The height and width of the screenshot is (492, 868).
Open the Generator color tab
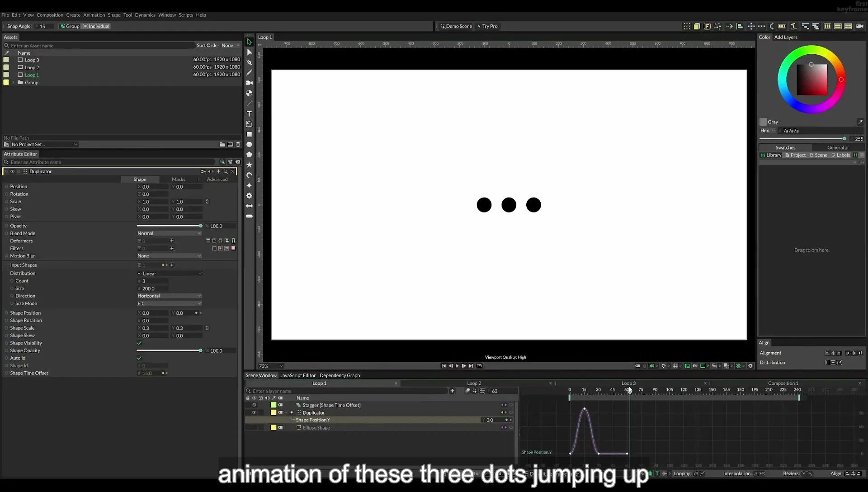tap(838, 147)
